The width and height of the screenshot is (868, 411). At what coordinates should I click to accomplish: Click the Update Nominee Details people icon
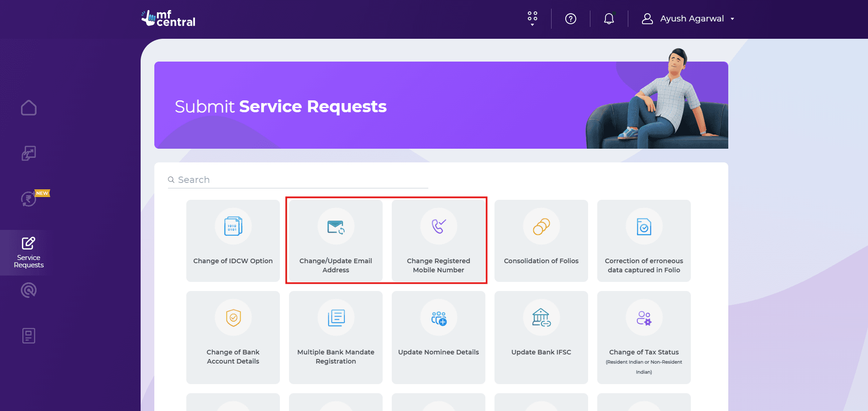pos(439,317)
